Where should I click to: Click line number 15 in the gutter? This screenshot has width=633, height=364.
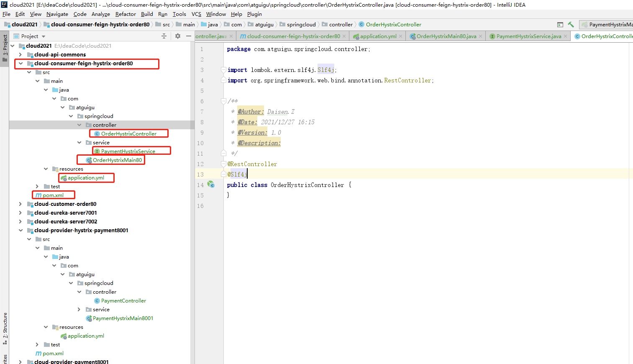point(200,195)
